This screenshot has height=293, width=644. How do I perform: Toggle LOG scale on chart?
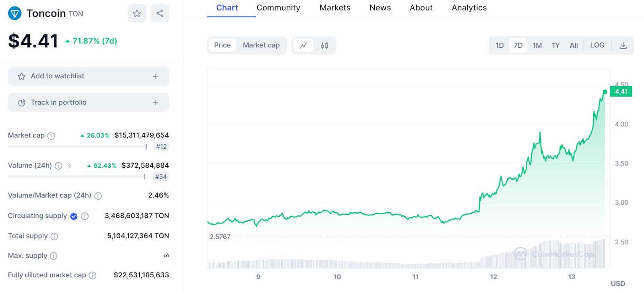[597, 45]
